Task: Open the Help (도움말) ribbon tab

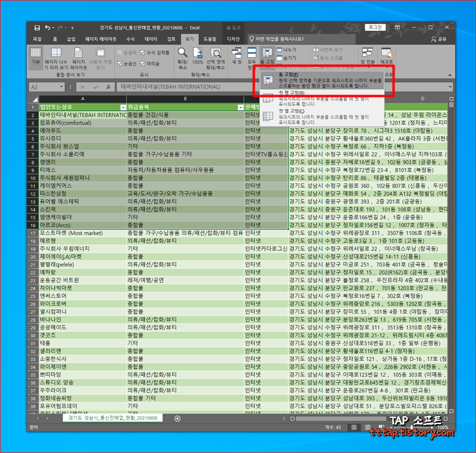Action: (210, 39)
